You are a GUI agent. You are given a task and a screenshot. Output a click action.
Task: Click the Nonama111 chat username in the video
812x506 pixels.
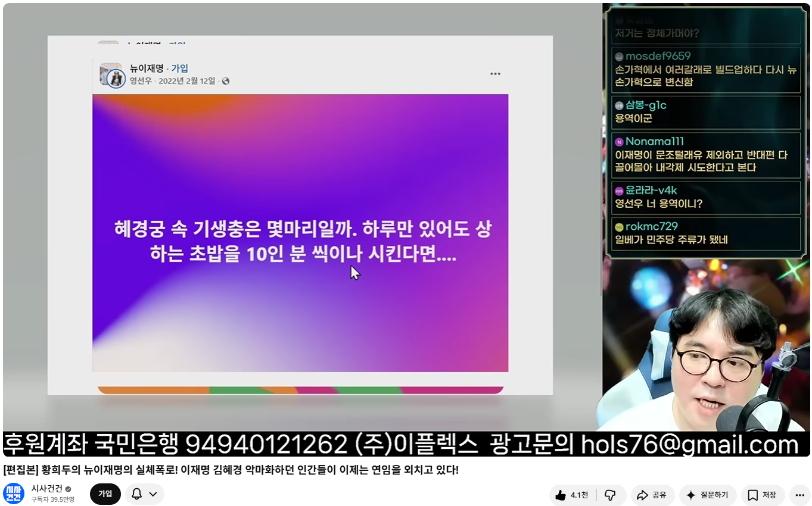coord(654,142)
